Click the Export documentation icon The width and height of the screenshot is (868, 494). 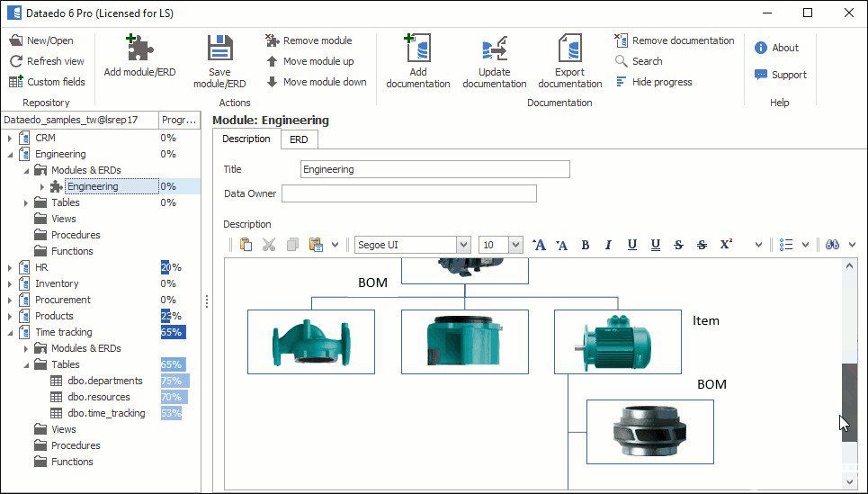569,49
